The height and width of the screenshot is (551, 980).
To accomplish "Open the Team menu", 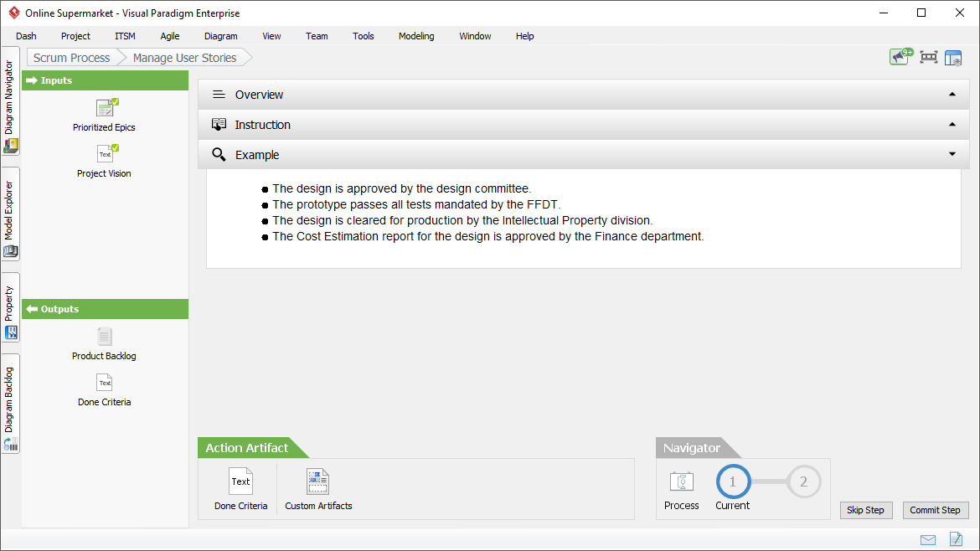I will 317,36.
